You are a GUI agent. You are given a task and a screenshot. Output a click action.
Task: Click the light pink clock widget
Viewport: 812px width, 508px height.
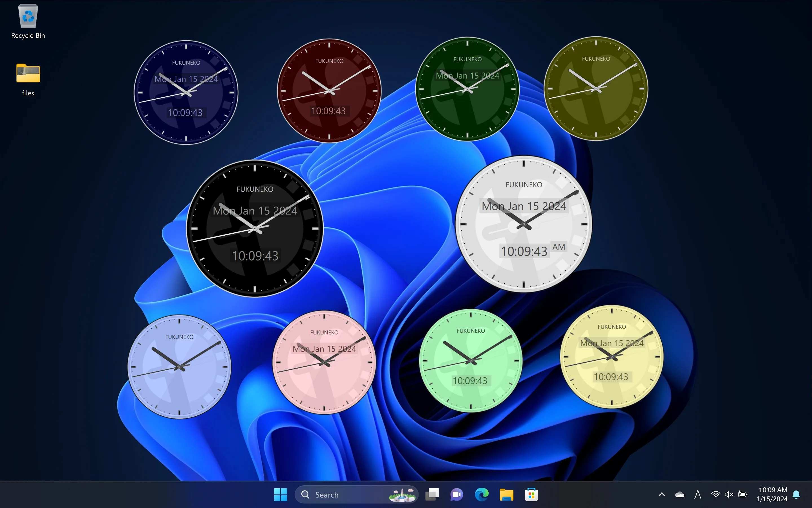pos(324,362)
